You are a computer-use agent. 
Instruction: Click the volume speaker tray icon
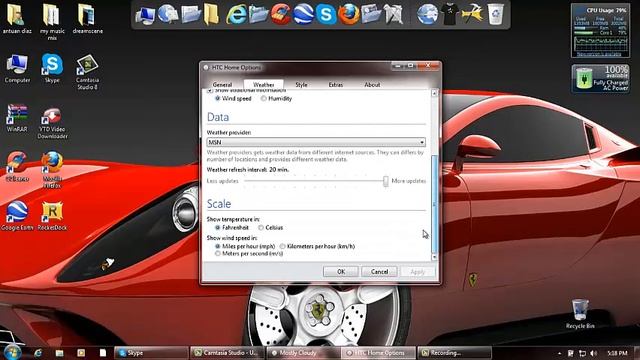(593, 353)
